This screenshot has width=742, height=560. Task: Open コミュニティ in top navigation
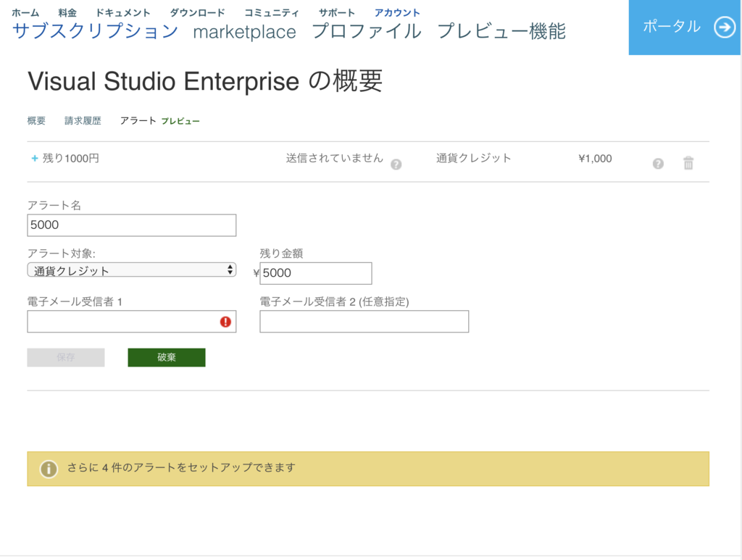(x=272, y=13)
